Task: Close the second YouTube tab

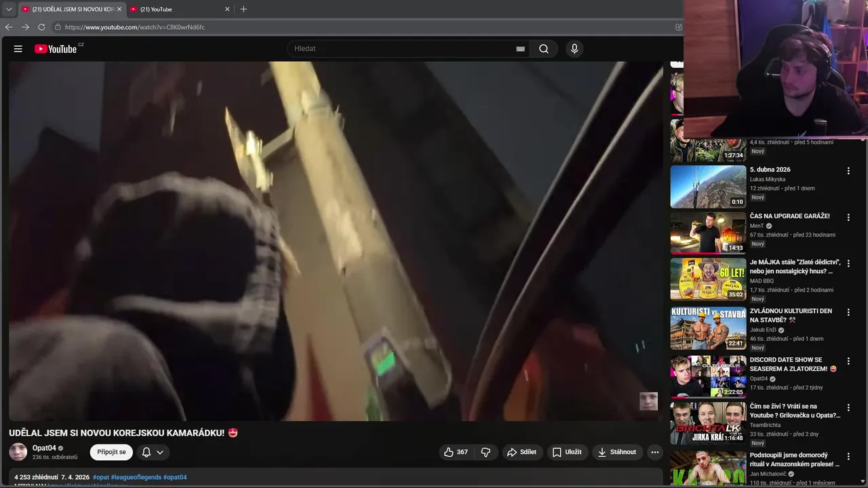Action: pos(227,9)
